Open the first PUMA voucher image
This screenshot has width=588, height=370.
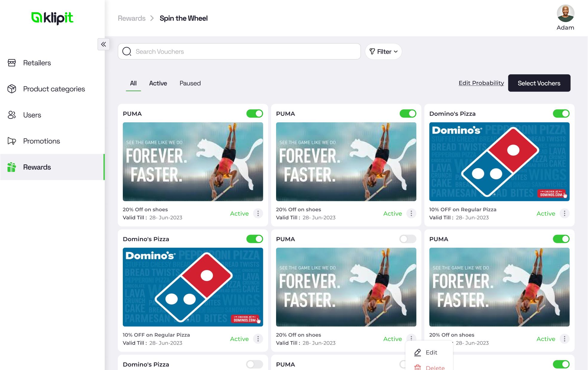point(193,161)
